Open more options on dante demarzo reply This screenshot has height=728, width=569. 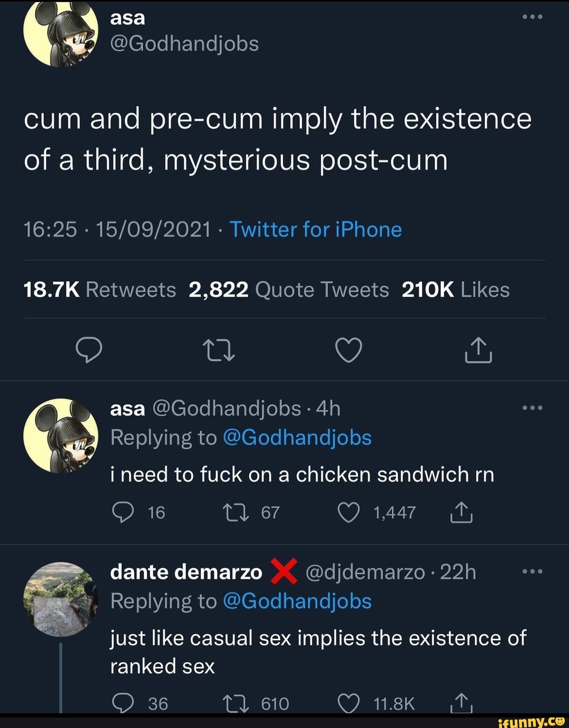532,572
